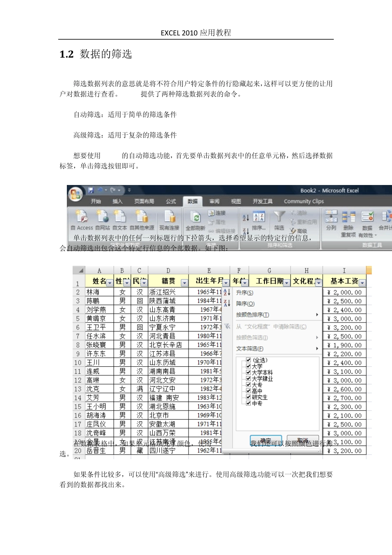392x555 pixels.
Task: Switch to the 公式 ribbon tab
Action: coord(171,201)
